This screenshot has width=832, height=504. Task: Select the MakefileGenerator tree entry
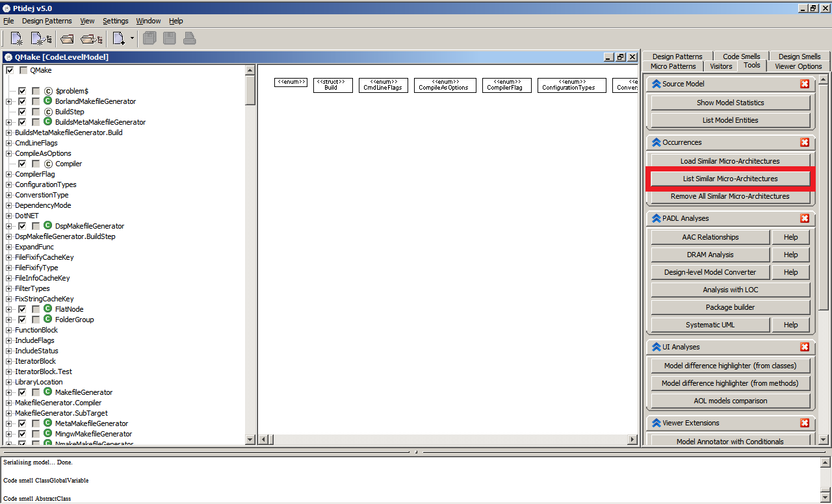(x=83, y=392)
